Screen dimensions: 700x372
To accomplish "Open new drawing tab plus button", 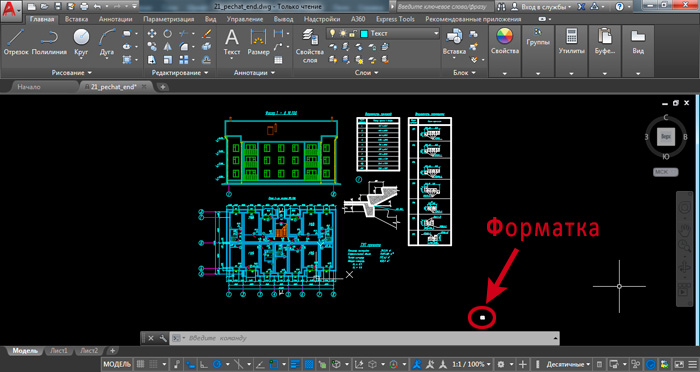I will [x=162, y=87].
